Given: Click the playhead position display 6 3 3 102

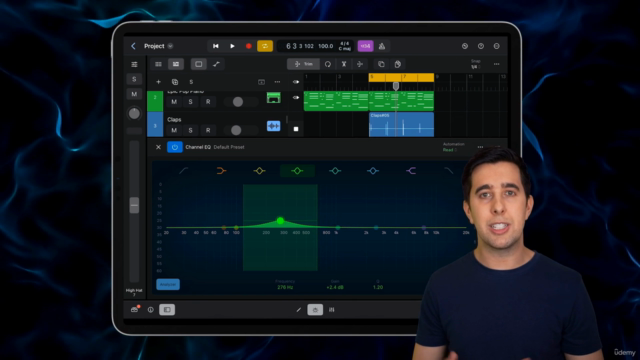Looking at the screenshot, I should [299, 46].
